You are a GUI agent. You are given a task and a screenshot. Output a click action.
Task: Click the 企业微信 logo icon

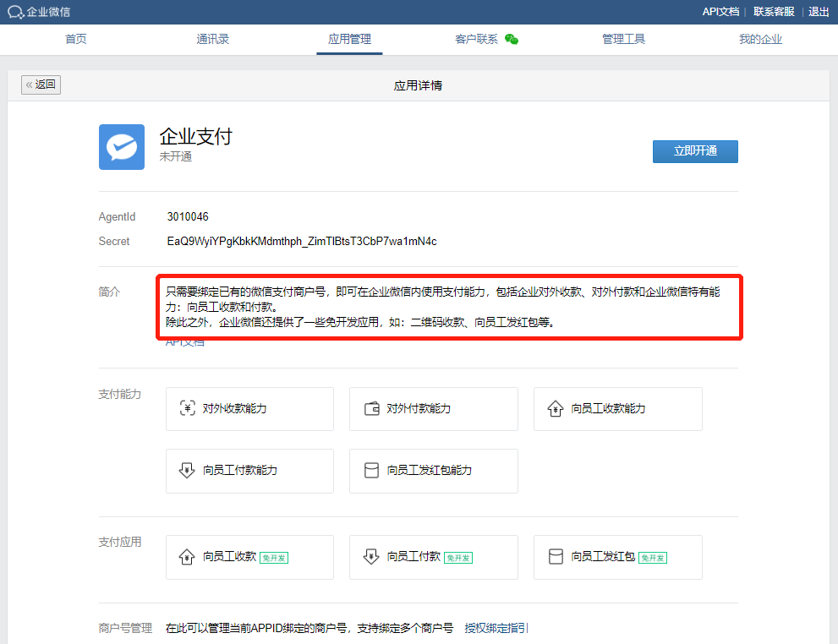(16, 12)
